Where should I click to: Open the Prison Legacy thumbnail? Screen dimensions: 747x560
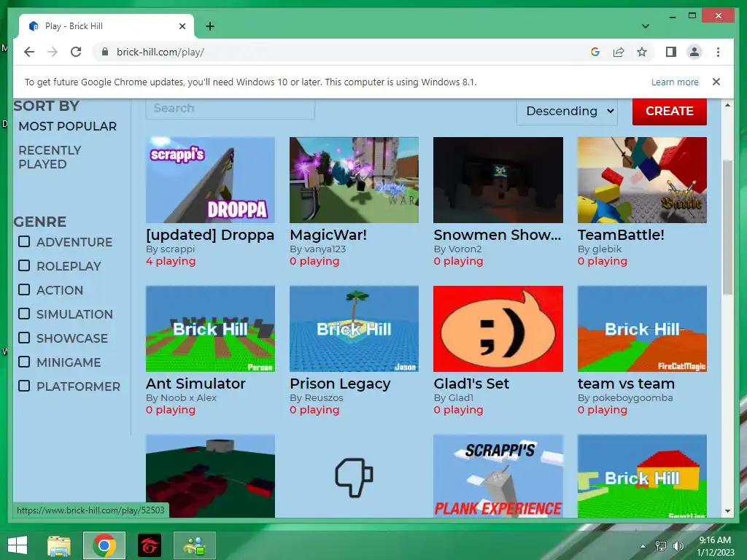(354, 329)
